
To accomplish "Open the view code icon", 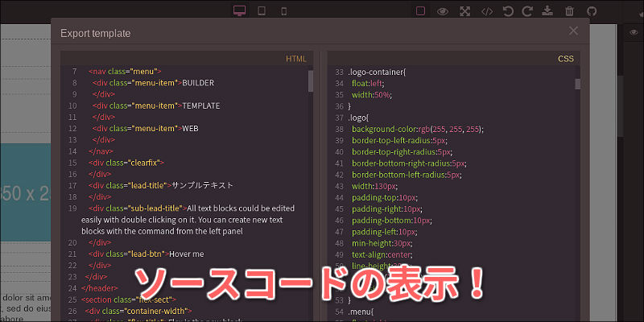I will [x=487, y=11].
